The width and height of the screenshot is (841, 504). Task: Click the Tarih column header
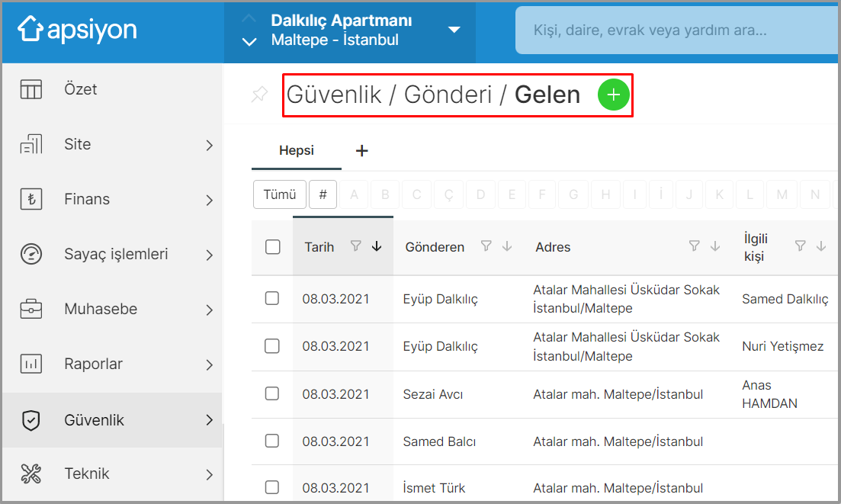tap(319, 247)
